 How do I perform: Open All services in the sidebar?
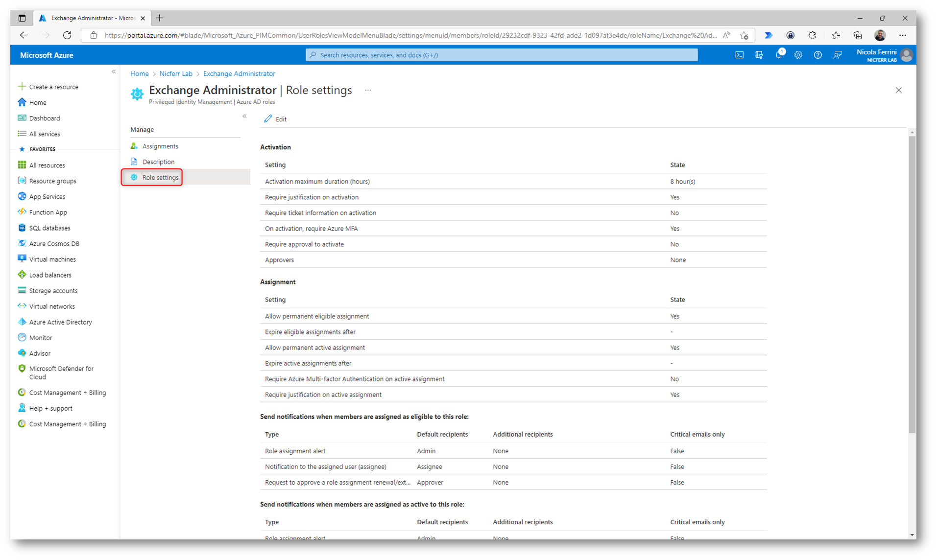pos(45,134)
